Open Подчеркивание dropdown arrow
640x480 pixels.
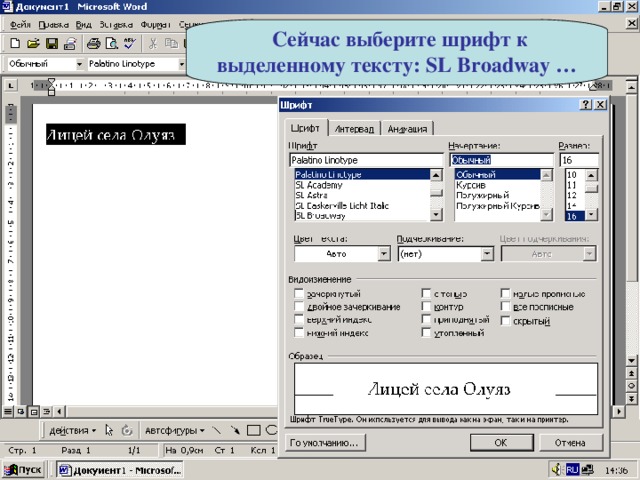click(x=487, y=254)
